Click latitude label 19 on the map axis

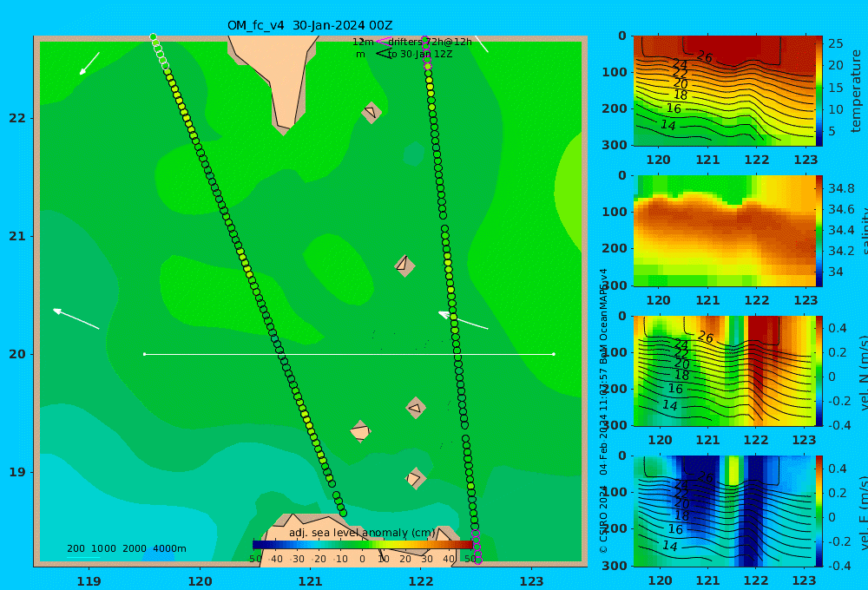tap(17, 472)
